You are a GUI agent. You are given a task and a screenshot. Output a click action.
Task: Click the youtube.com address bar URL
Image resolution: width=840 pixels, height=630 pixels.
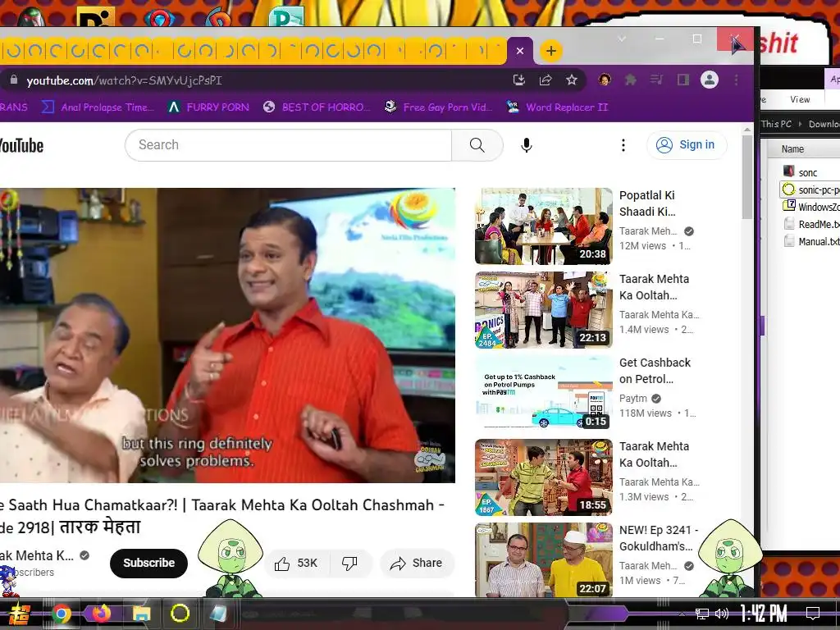click(125, 80)
